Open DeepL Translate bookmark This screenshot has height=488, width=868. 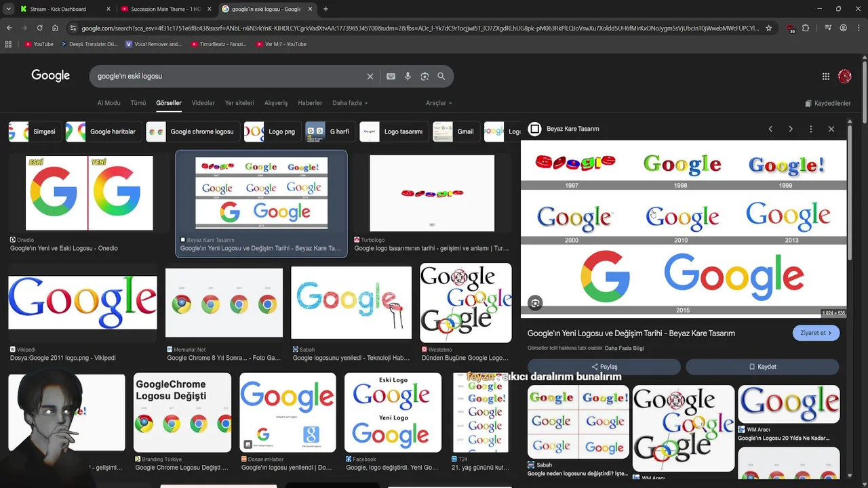click(x=89, y=44)
